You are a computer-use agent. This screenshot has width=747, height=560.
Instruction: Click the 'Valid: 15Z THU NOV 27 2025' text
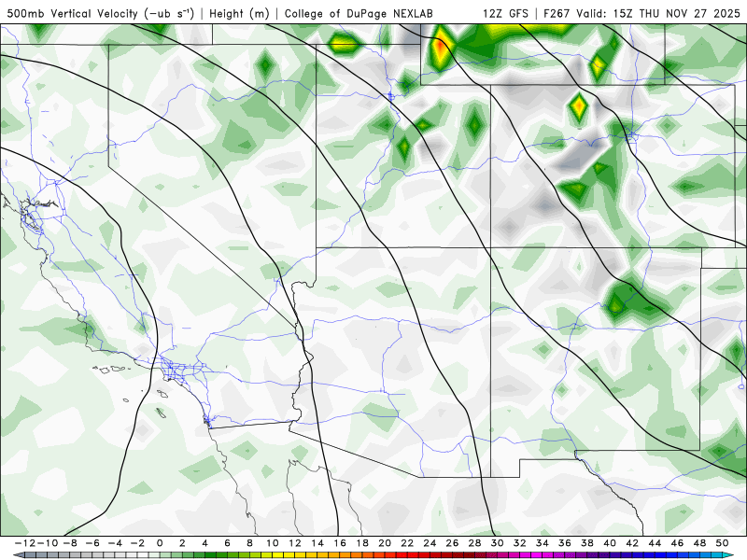pos(658,13)
